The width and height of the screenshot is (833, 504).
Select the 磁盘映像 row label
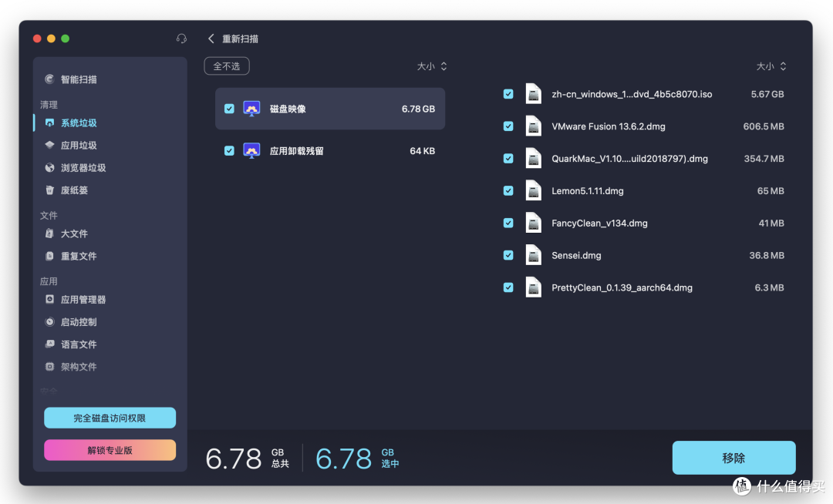point(288,109)
